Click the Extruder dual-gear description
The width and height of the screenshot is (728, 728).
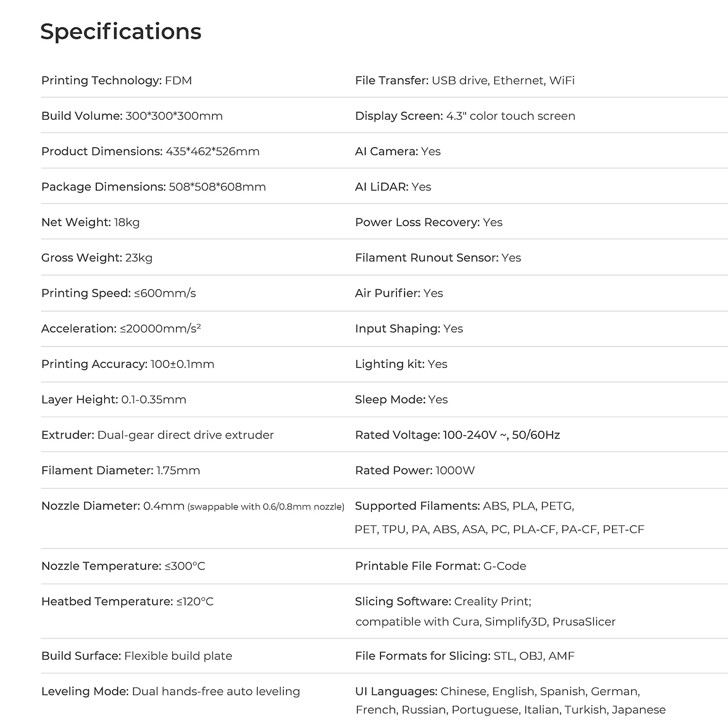[157, 435]
